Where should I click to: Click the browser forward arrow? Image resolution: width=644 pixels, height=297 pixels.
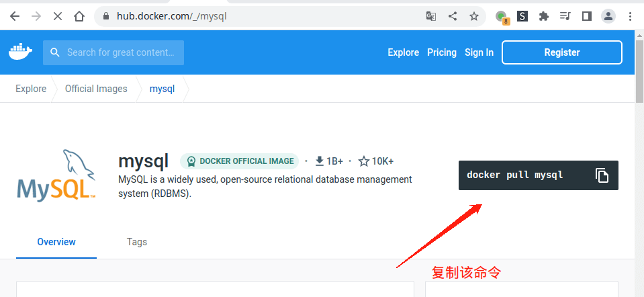coord(36,16)
